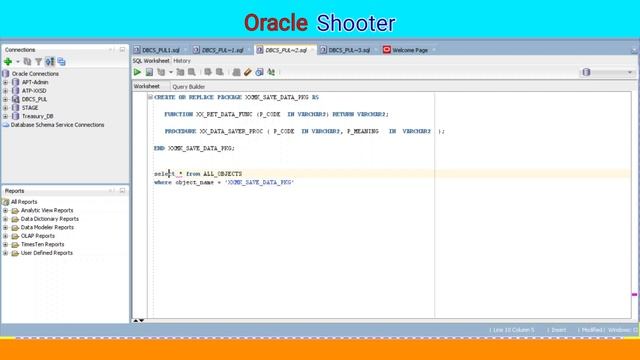Expand Data Modeler Reports folder

(5, 228)
